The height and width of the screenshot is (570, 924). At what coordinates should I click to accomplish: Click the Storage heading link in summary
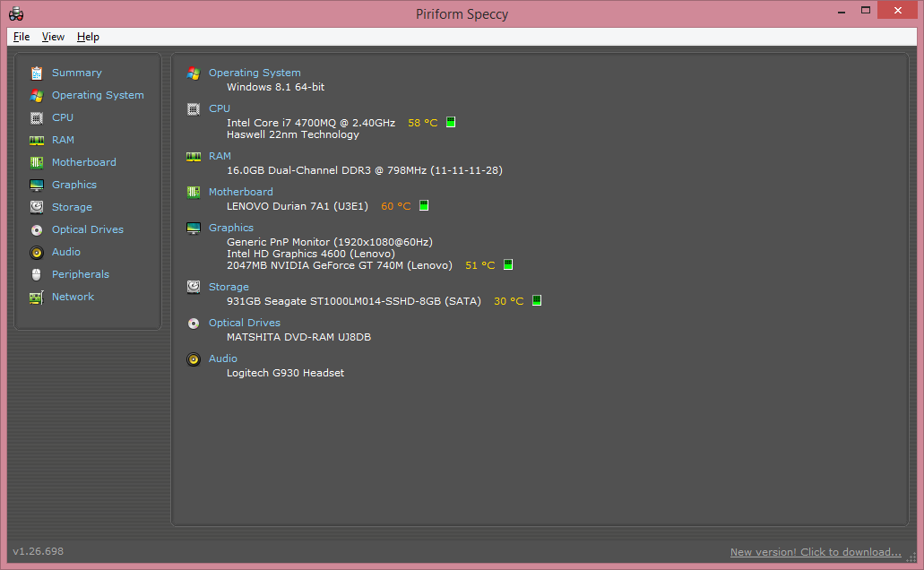pyautogui.click(x=229, y=287)
